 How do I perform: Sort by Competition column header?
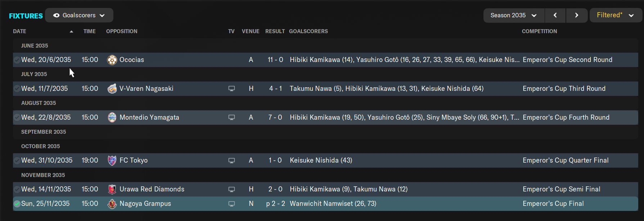pos(539,31)
